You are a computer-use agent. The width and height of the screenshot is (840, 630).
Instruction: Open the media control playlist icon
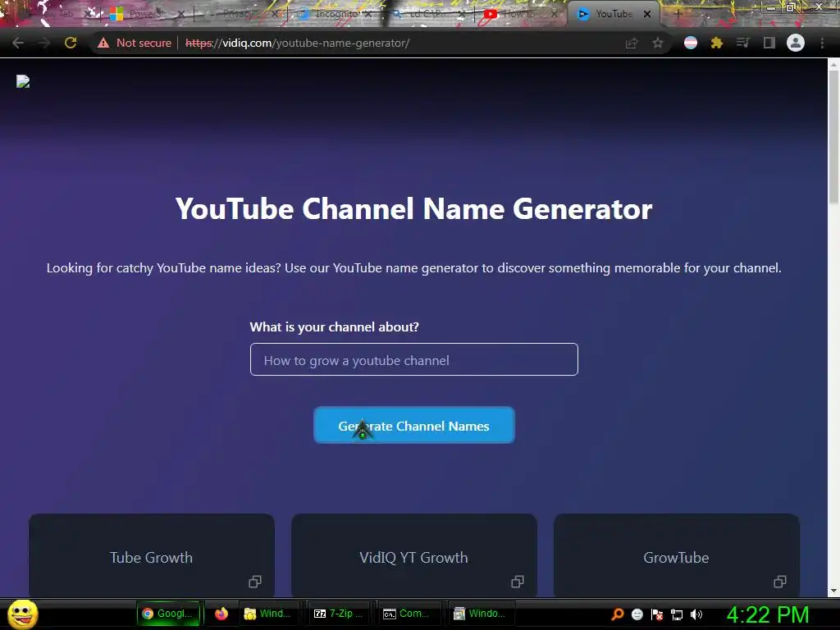[743, 43]
